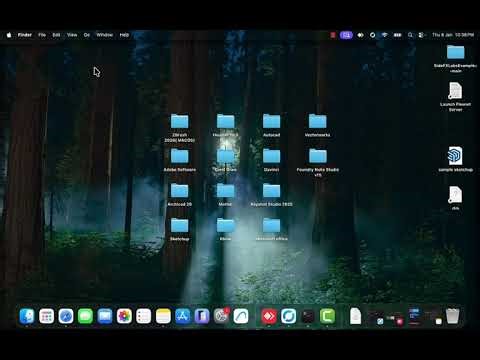The image size is (480, 360).
Task: Select the Sketchup folder
Action: click(180, 225)
